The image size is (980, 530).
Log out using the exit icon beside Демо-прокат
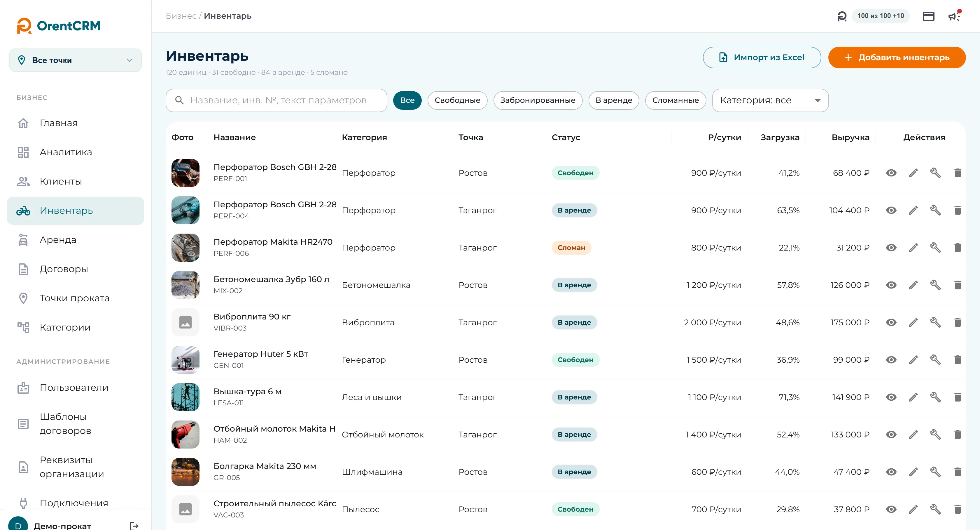[x=134, y=525]
